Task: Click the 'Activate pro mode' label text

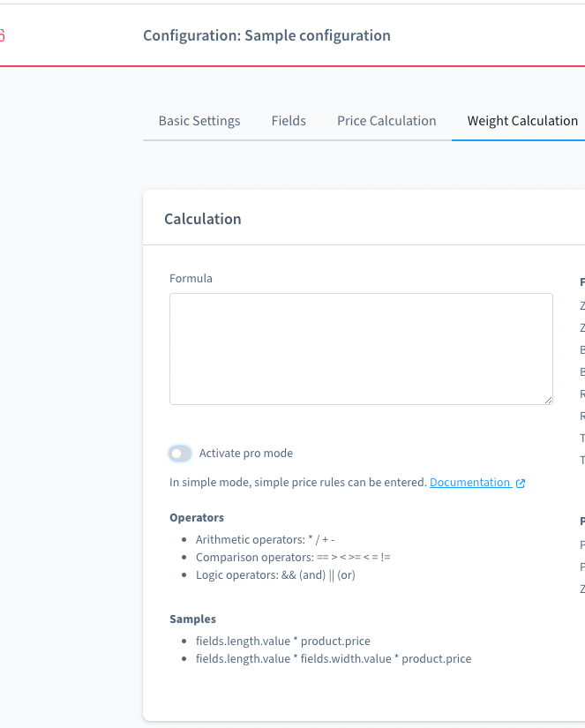Action: point(246,454)
